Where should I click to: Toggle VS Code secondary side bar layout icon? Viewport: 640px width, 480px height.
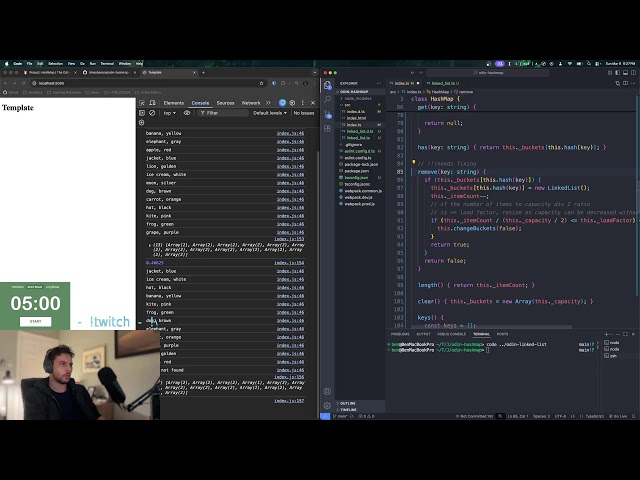633,73
